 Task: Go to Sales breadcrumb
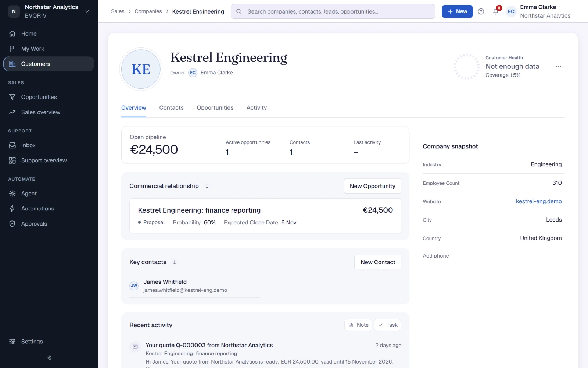[x=118, y=11]
